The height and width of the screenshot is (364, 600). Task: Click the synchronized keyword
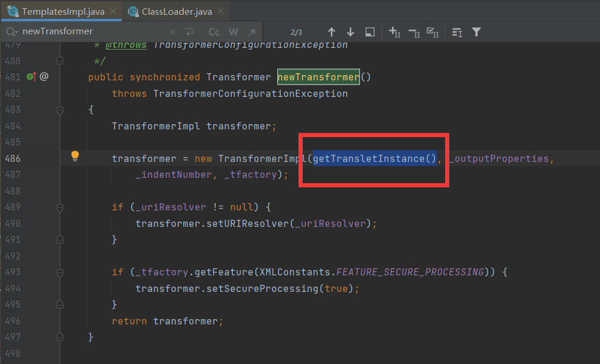[x=164, y=77]
